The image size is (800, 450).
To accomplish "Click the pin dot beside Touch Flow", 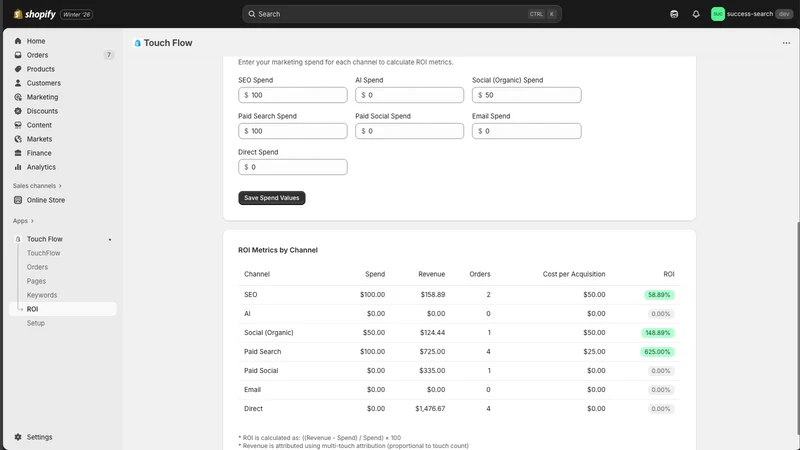I will tap(110, 240).
